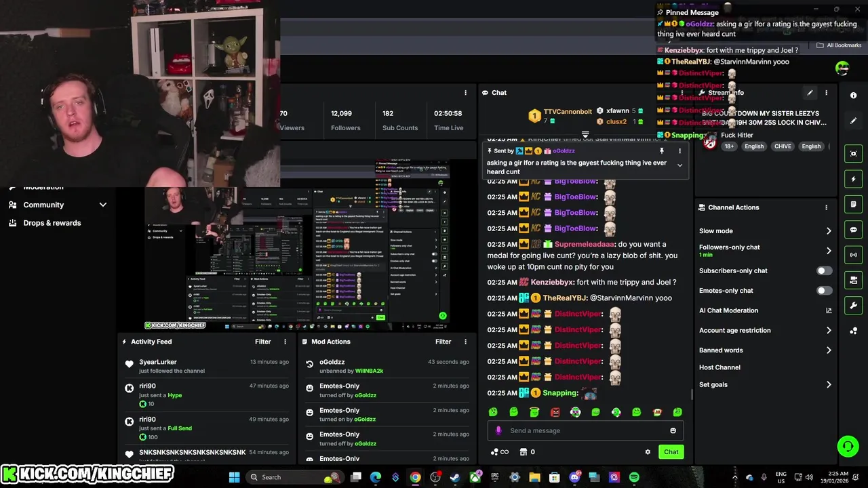Click oGoldzz entry in Mod Actions
The height and width of the screenshot is (488, 868).
(x=332, y=362)
